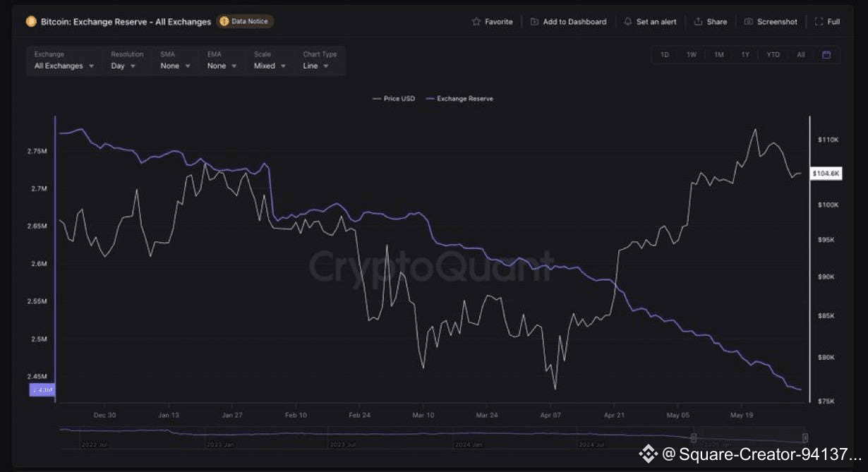Click the Share upload icon
The image size is (868, 472).
[x=698, y=22]
